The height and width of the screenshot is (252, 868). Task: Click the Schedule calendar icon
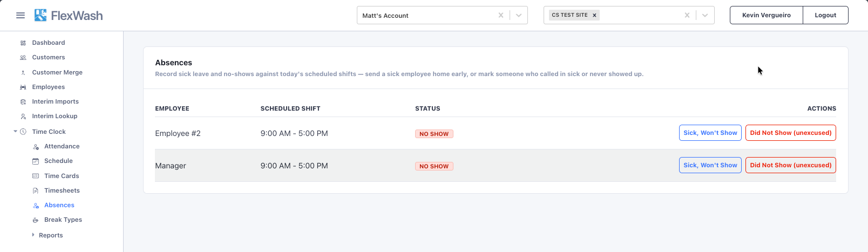click(x=36, y=161)
